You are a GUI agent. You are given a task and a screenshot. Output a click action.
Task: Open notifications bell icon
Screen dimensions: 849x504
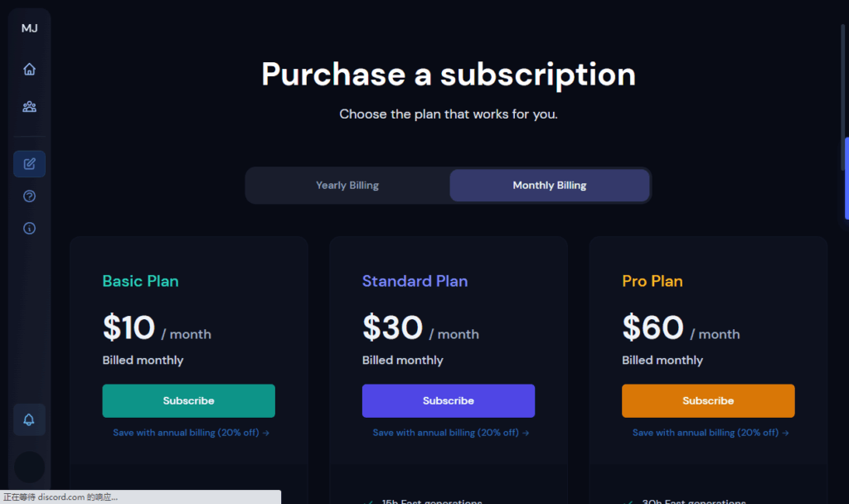[30, 420]
